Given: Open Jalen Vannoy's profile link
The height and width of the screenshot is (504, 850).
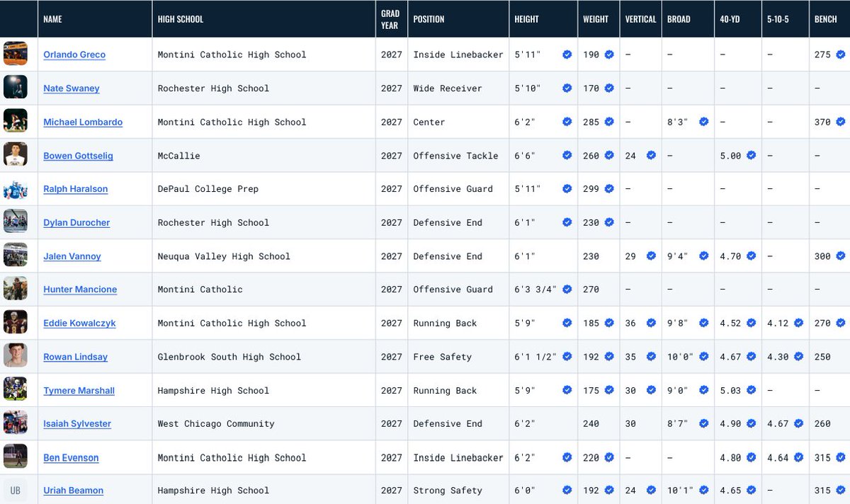Looking at the screenshot, I should tap(72, 256).
